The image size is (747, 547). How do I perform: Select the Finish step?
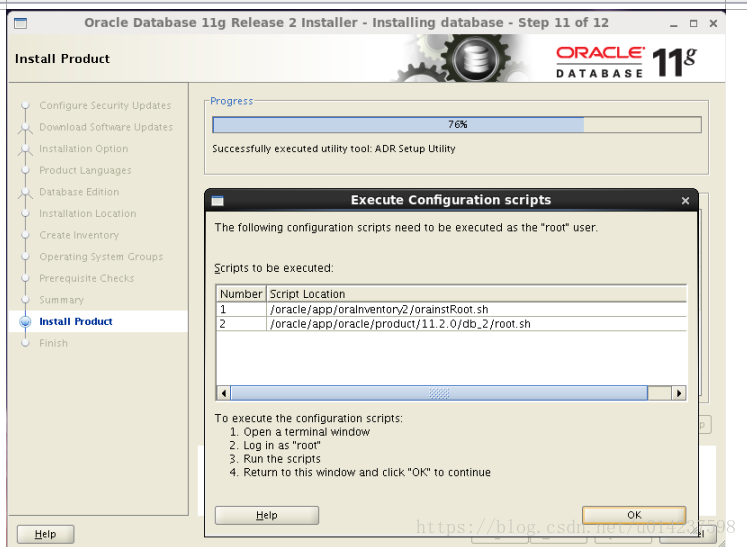pyautogui.click(x=53, y=343)
